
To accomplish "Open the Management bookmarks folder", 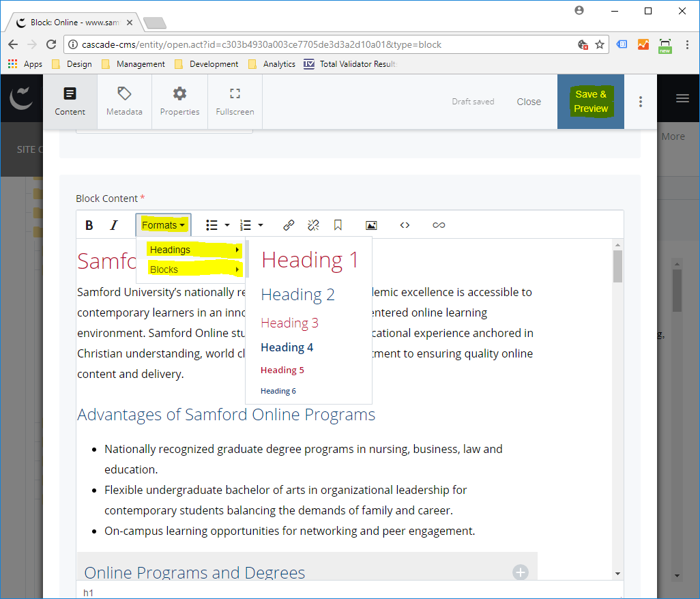I will point(134,64).
